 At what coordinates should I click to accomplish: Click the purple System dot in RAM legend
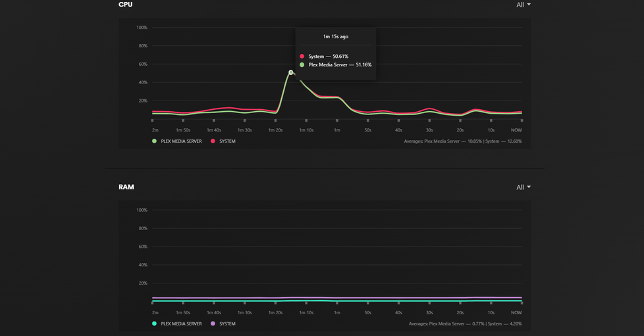pyautogui.click(x=213, y=324)
